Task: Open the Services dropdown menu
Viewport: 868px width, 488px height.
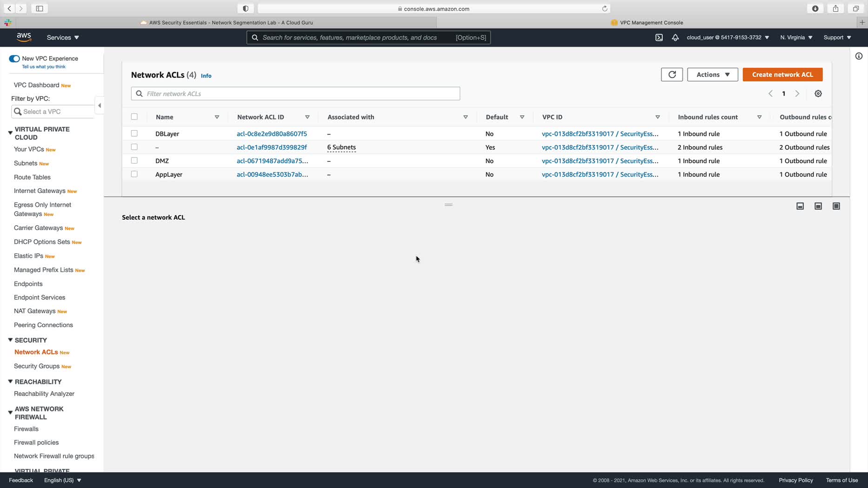Action: 63,38
